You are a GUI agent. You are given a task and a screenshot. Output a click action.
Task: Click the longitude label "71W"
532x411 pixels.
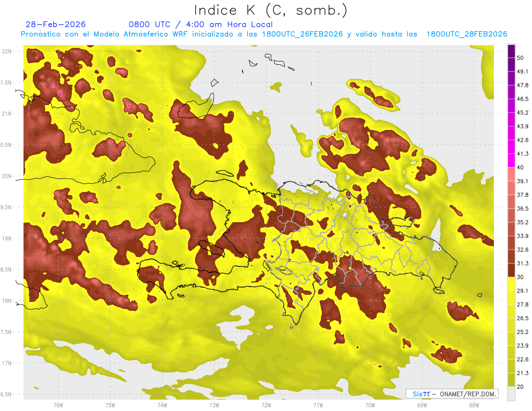click(318, 405)
